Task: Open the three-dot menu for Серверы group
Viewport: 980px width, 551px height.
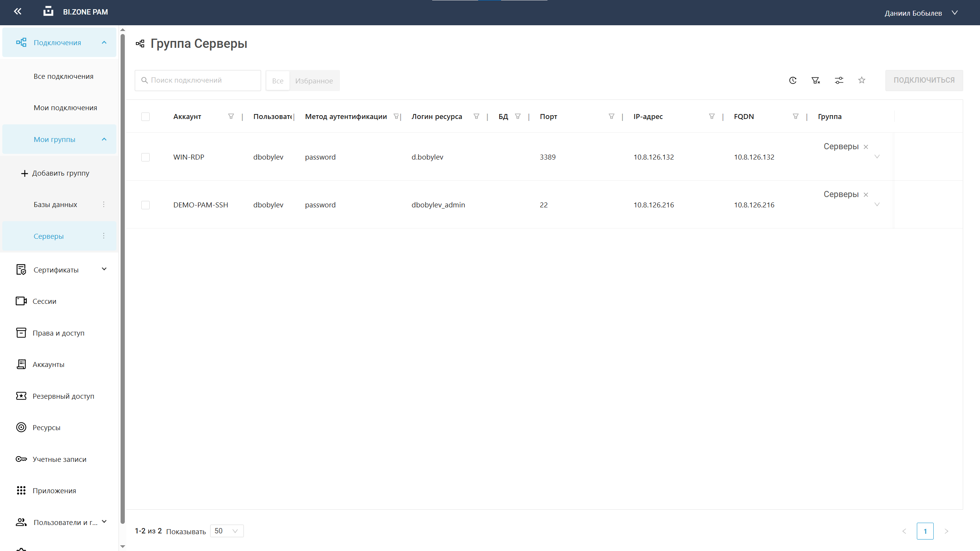Action: coord(104,236)
